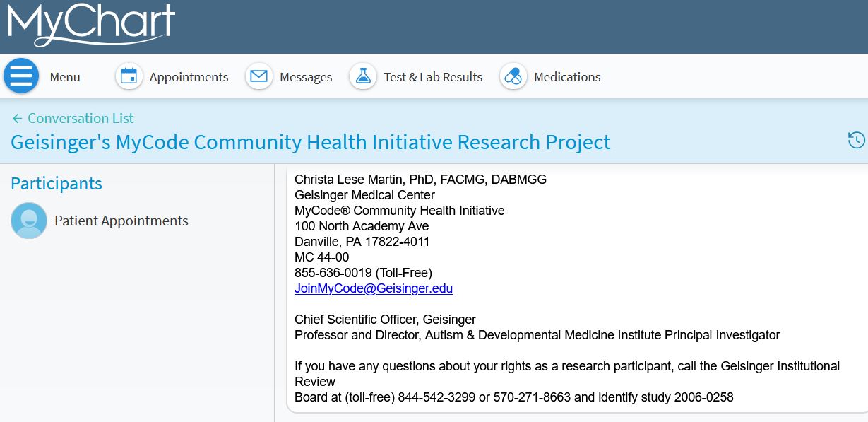
Task: Open the Menu label
Action: click(x=65, y=77)
